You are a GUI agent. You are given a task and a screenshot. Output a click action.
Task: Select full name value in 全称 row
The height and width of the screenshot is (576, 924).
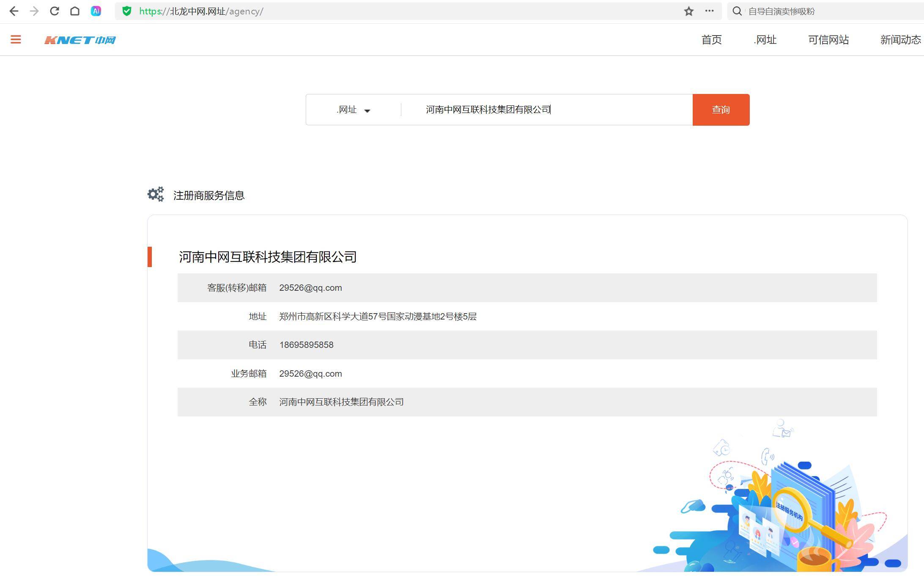point(341,402)
